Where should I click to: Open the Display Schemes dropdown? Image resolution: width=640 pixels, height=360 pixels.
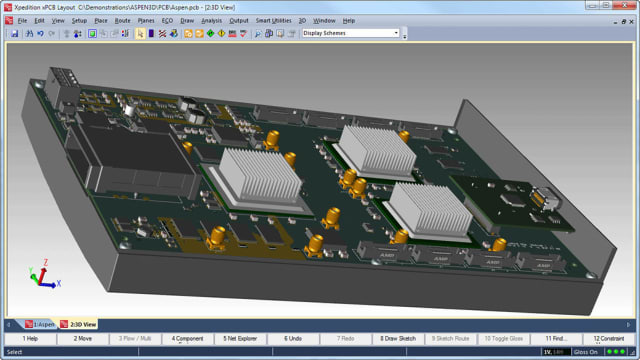pos(351,33)
